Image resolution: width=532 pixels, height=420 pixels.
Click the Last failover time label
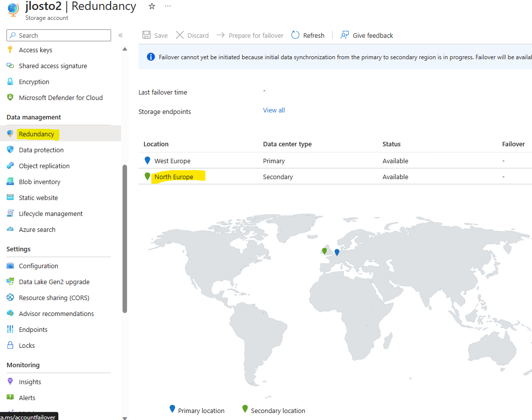[x=162, y=92]
